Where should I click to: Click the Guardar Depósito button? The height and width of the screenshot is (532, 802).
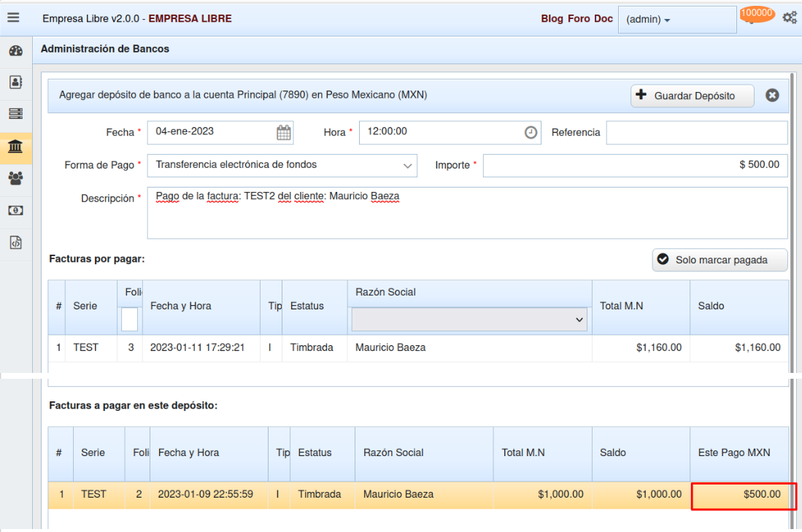[x=693, y=96]
